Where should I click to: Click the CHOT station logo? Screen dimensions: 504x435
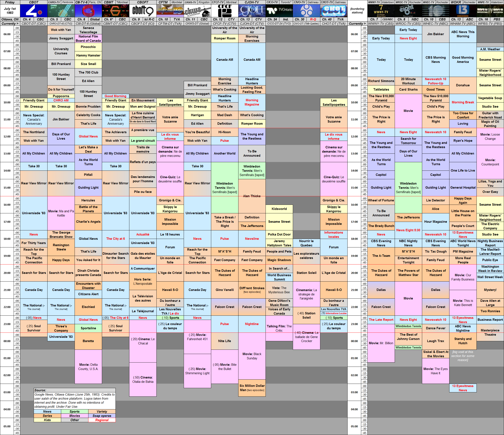point(334,11)
